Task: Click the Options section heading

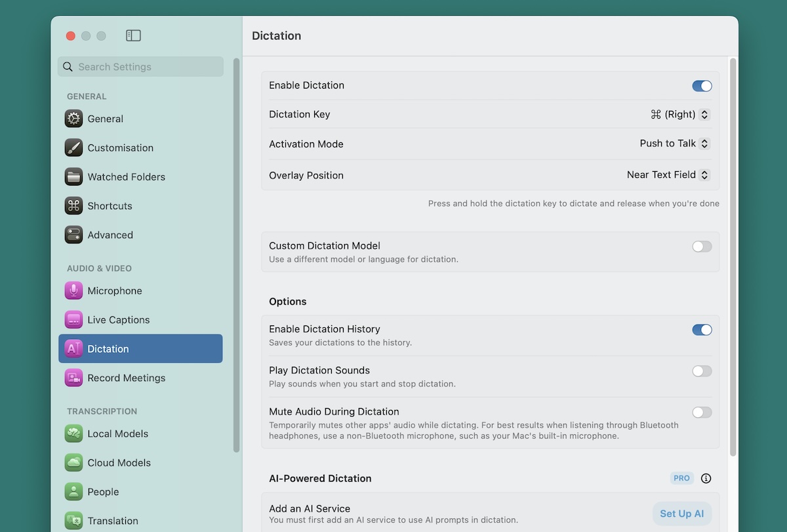Action: coord(287,302)
